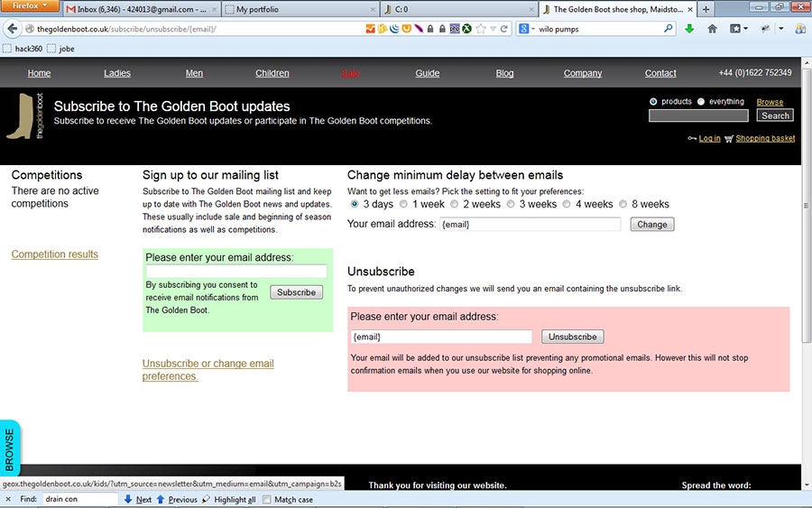Click the search magnifier icon
The width and height of the screenshot is (812, 508).
[x=668, y=29]
